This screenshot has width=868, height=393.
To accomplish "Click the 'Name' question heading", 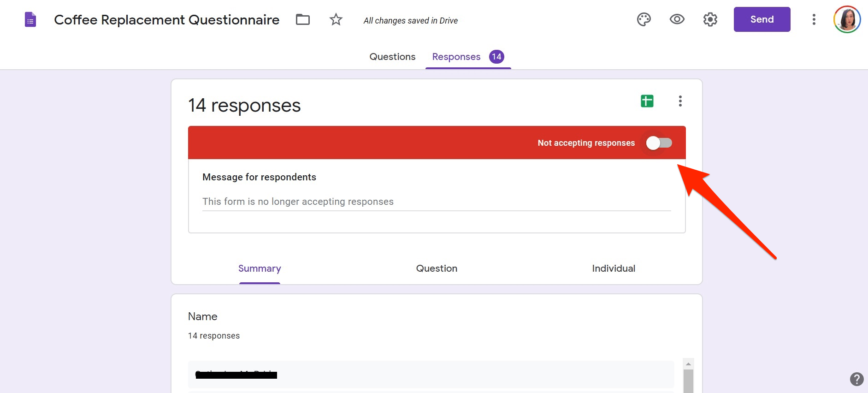I will tap(203, 316).
